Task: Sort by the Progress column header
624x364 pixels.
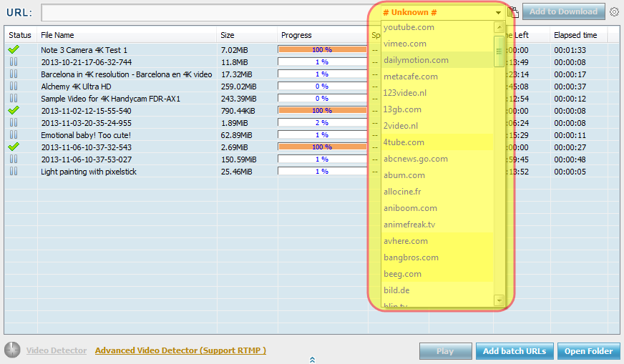Action: [323, 35]
